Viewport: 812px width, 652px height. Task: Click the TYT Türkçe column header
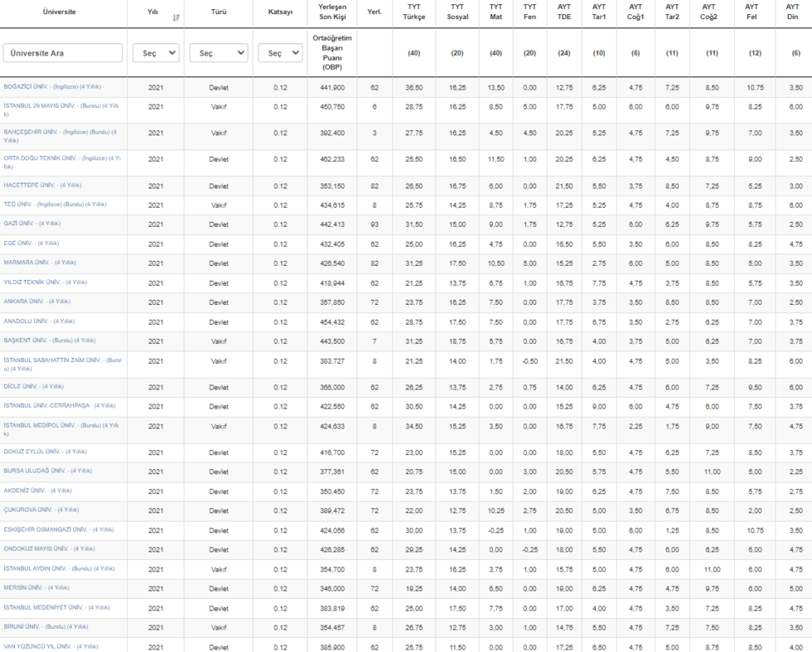coord(413,12)
